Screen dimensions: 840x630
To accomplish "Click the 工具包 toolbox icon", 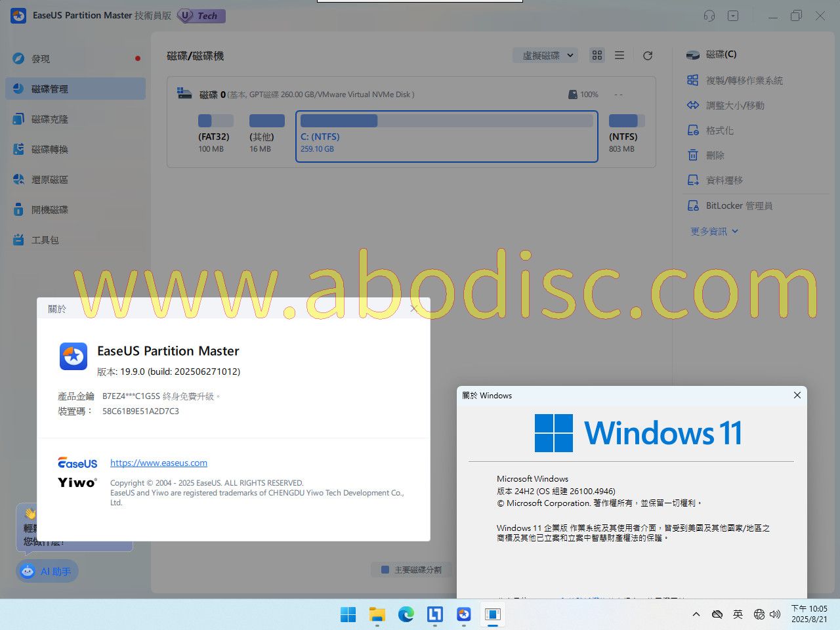I will [x=18, y=240].
